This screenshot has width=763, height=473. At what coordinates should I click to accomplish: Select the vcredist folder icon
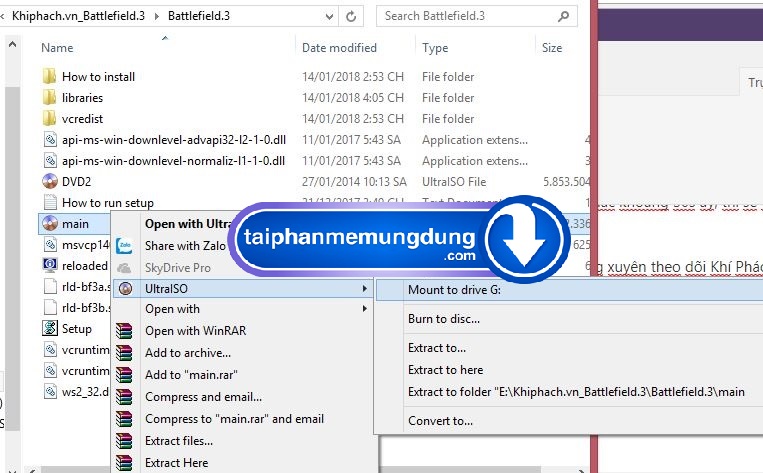[49, 118]
